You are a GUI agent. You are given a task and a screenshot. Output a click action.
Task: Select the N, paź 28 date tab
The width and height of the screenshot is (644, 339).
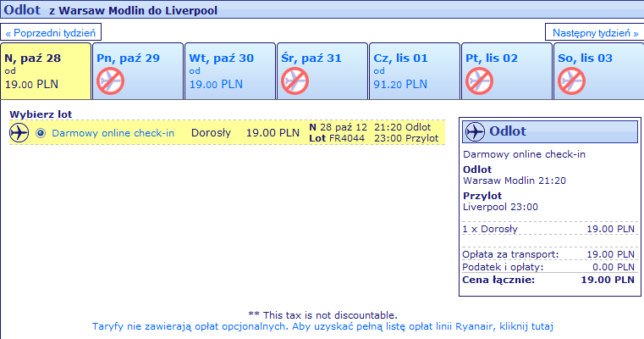45,69
